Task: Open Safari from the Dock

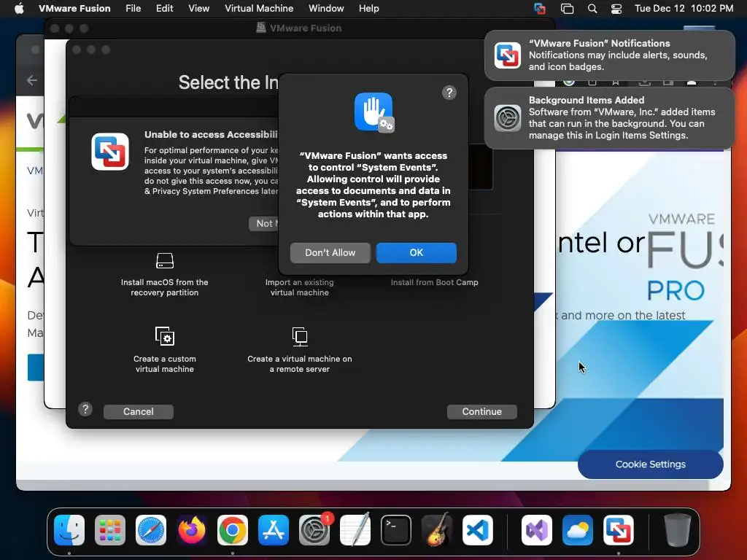Action: (151, 530)
